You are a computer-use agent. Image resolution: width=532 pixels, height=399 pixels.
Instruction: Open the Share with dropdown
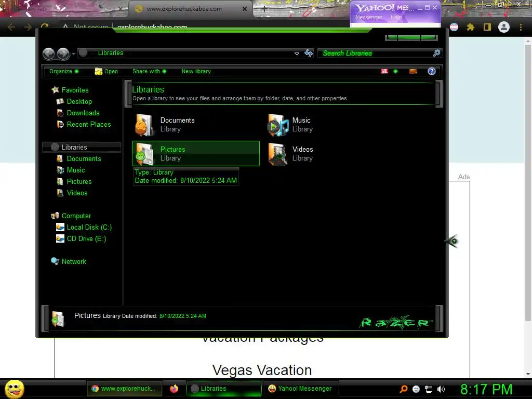pos(149,71)
